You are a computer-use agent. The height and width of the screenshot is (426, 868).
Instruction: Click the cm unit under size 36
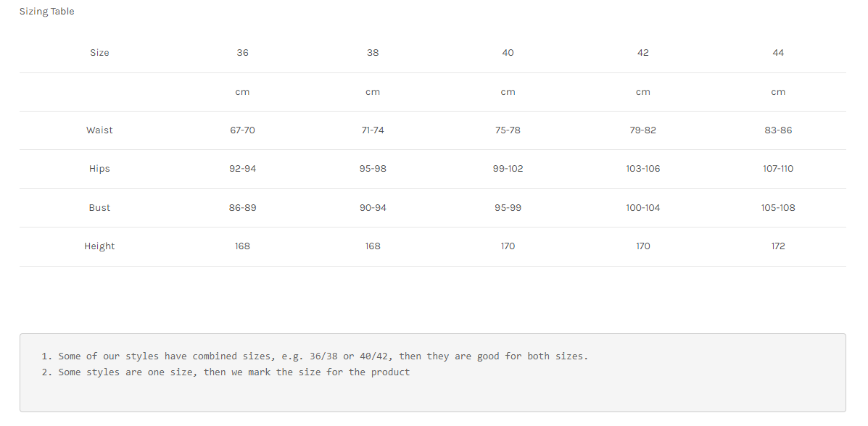(242, 92)
